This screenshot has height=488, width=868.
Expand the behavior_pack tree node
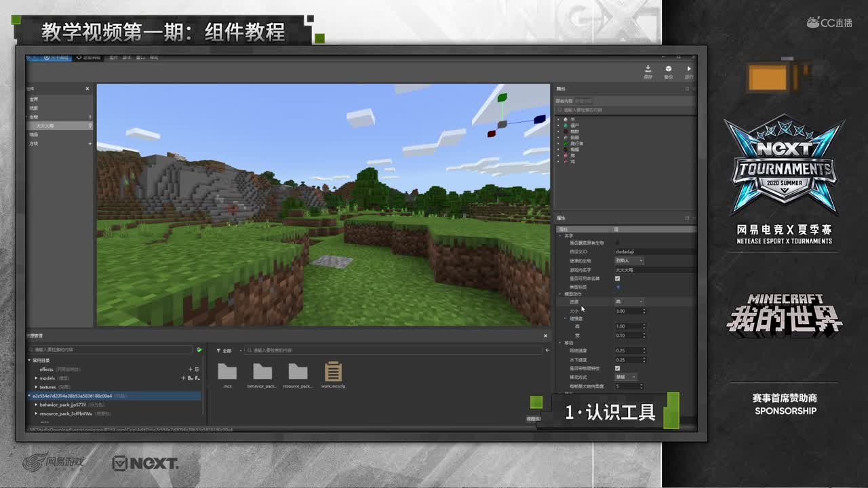pos(36,405)
